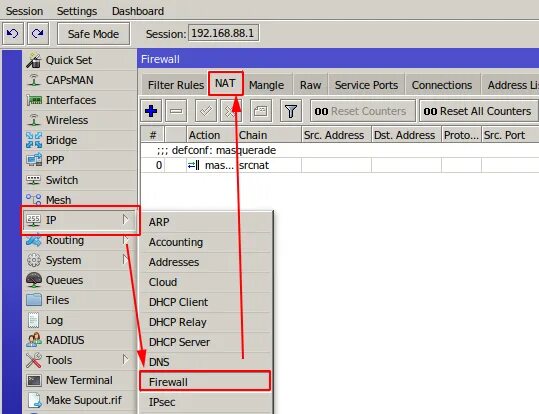Expand the System submenu arrow
539x414 pixels.
126,259
